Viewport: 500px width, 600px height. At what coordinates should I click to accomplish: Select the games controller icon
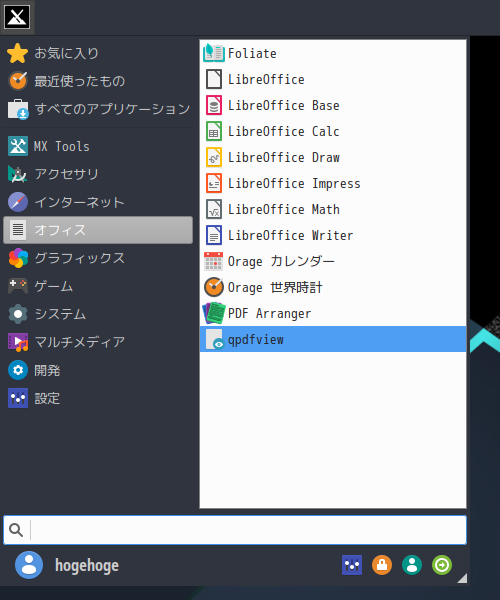(x=18, y=286)
